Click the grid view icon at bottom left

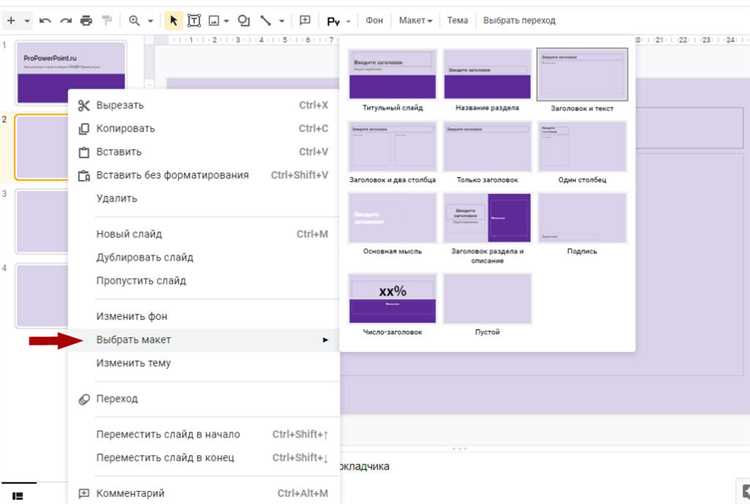click(18, 496)
